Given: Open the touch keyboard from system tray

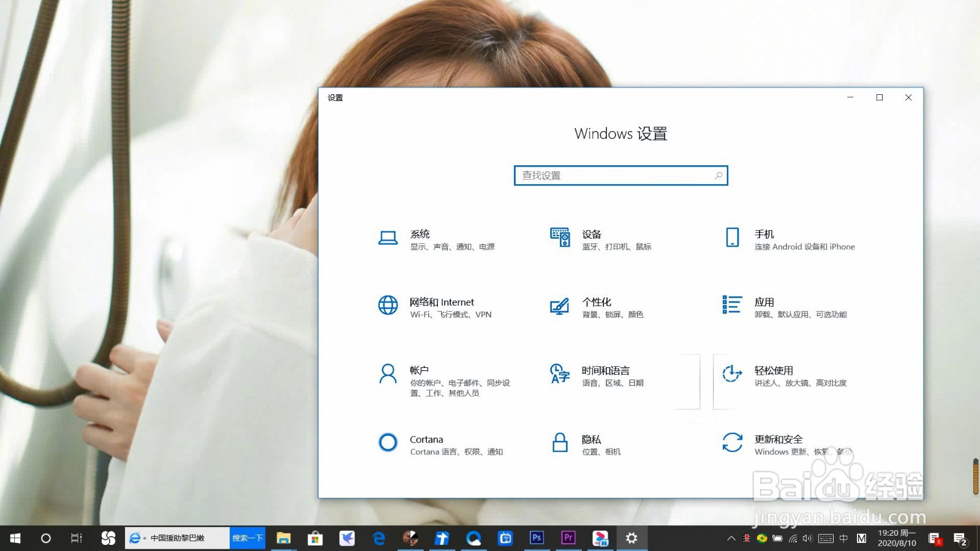Looking at the screenshot, I should [x=826, y=539].
